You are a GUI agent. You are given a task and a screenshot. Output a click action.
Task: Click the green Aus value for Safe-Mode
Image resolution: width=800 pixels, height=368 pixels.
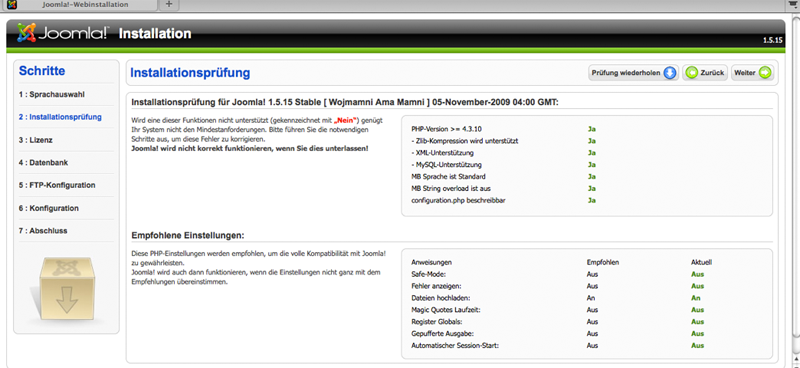click(x=697, y=274)
